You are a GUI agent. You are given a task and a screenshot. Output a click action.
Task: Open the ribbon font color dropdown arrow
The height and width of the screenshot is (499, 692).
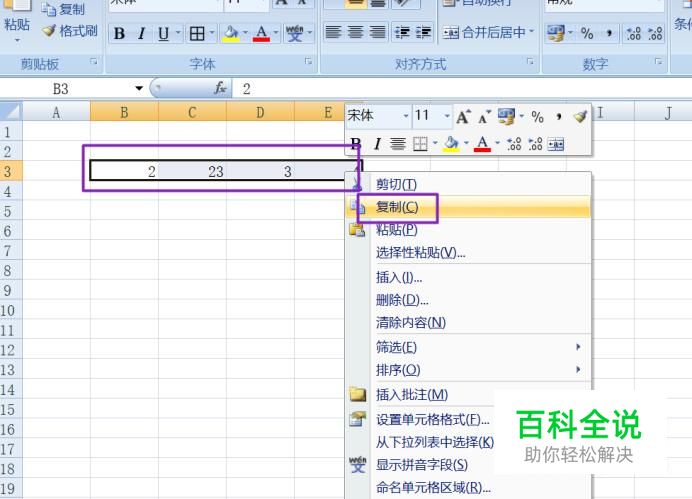click(276, 33)
